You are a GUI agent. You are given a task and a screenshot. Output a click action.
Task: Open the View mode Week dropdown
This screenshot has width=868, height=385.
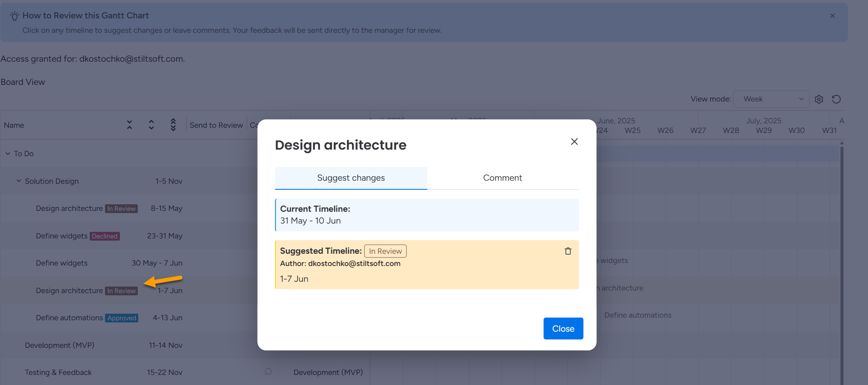click(x=771, y=99)
